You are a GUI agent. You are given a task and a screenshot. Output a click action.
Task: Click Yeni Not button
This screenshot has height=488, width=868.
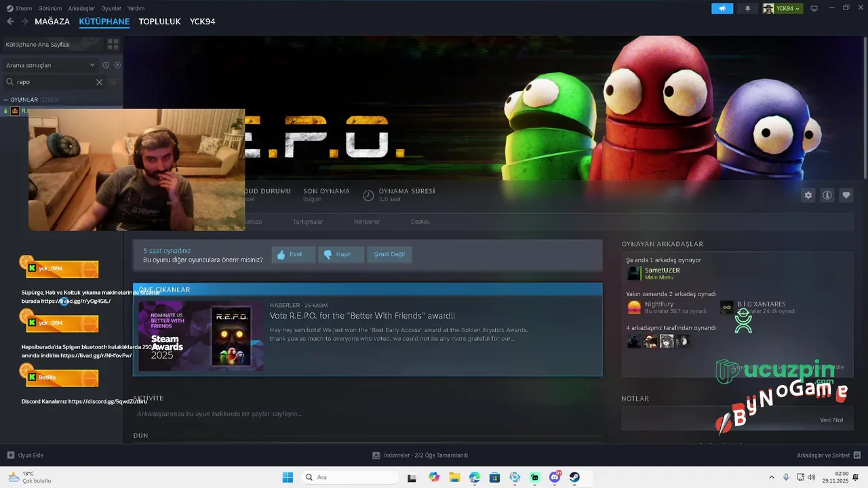pos(831,420)
